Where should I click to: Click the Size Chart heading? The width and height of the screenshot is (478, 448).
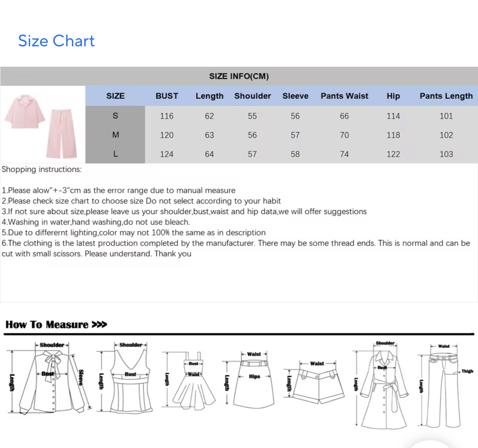point(56,41)
